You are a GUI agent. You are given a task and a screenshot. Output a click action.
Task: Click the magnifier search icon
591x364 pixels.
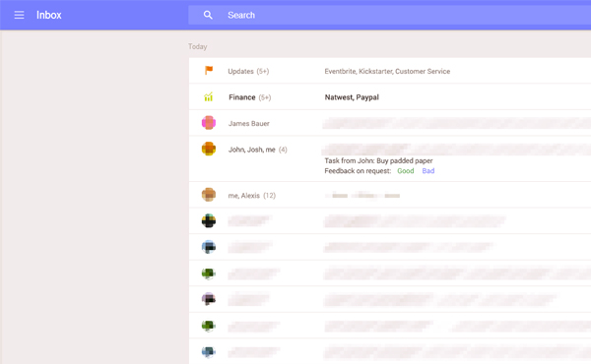pos(208,15)
